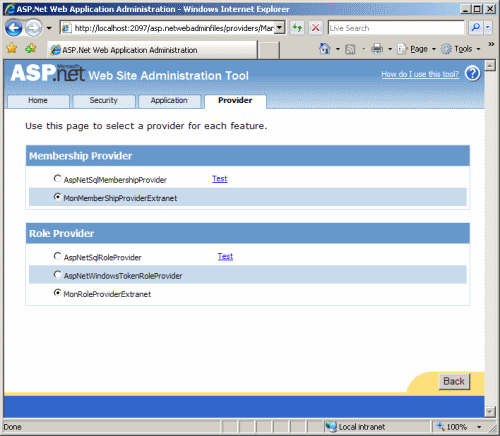Click the blue help question mark icon

[x=472, y=73]
